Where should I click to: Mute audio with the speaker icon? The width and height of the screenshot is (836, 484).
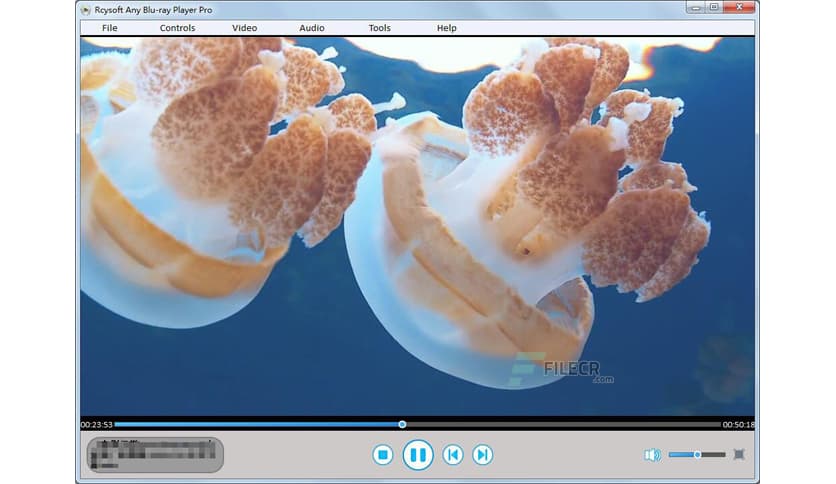[652, 455]
